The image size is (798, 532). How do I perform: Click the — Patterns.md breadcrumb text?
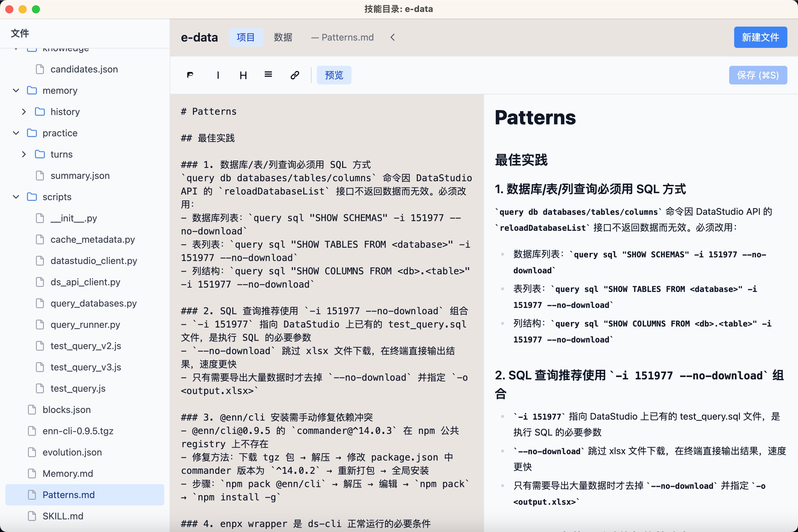pyautogui.click(x=342, y=37)
